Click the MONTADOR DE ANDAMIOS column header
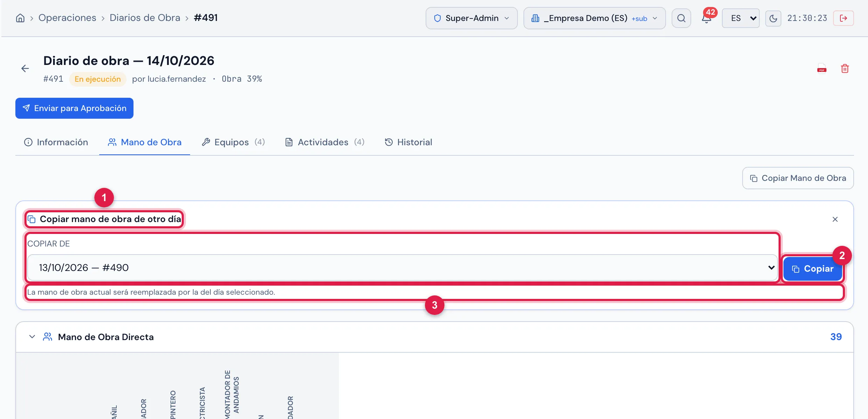The height and width of the screenshot is (419, 868). [x=232, y=394]
